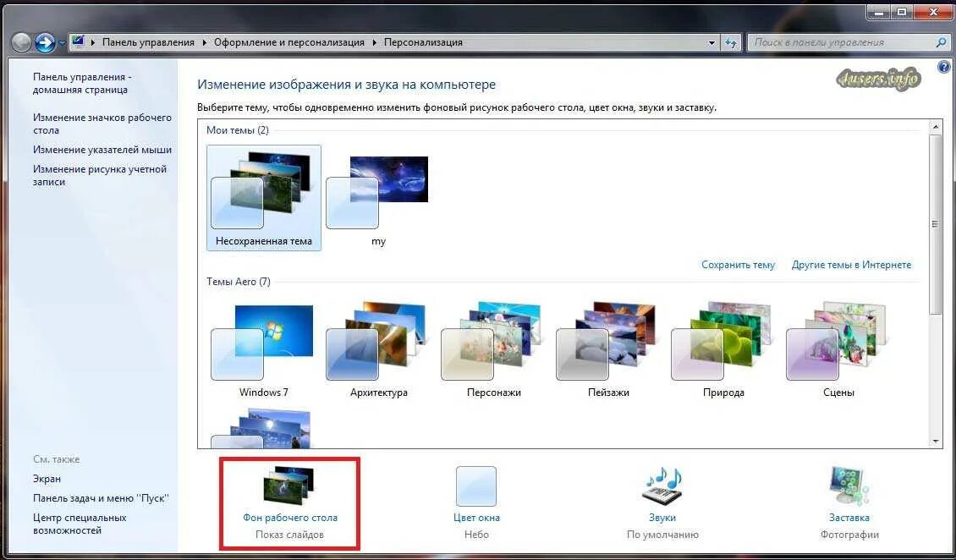Open Центр специальных возможностей link

click(x=80, y=524)
